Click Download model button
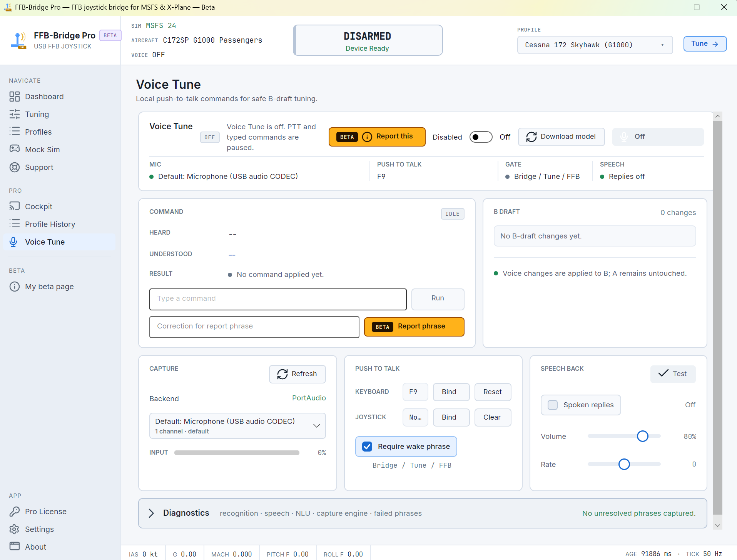This screenshot has width=737, height=560. click(561, 137)
